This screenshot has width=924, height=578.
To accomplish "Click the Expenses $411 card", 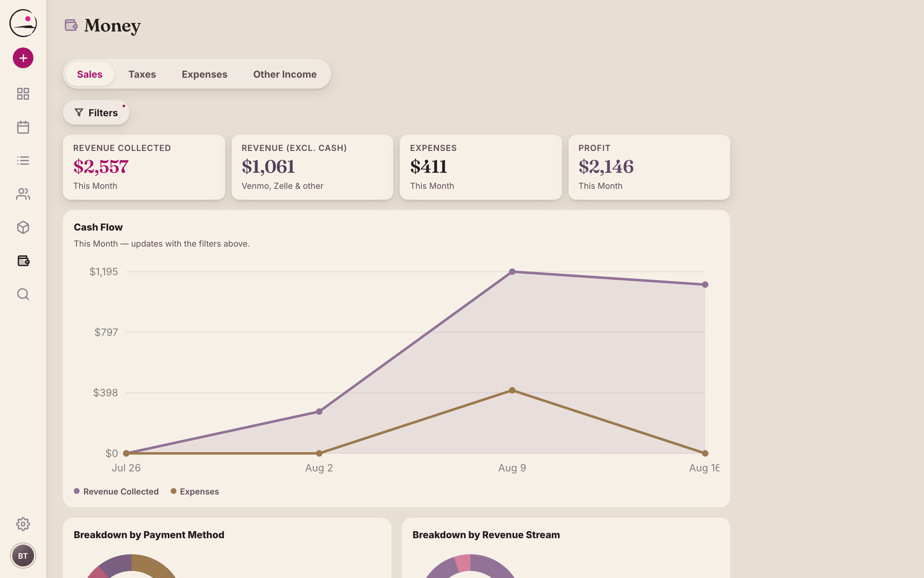I will point(481,167).
